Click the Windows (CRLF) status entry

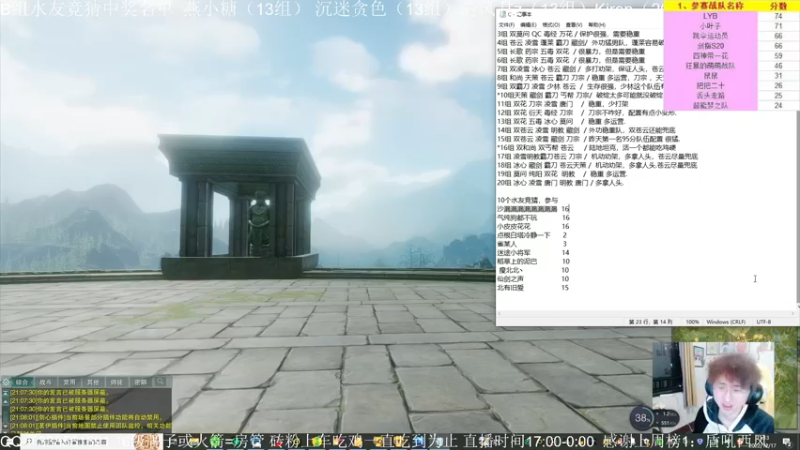coord(726,322)
